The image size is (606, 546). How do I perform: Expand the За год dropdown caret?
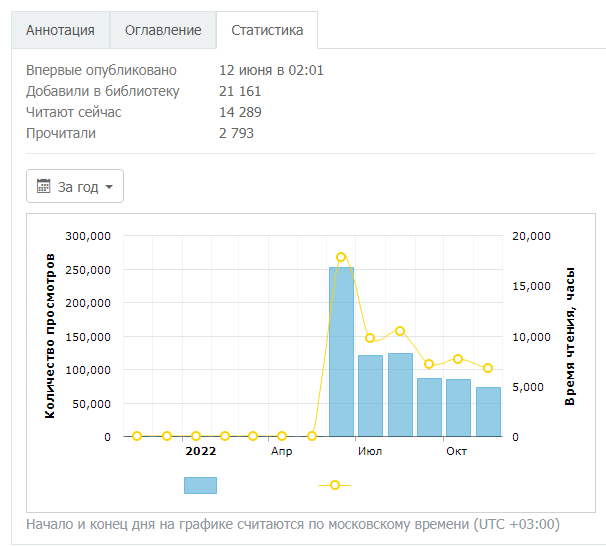(x=108, y=187)
